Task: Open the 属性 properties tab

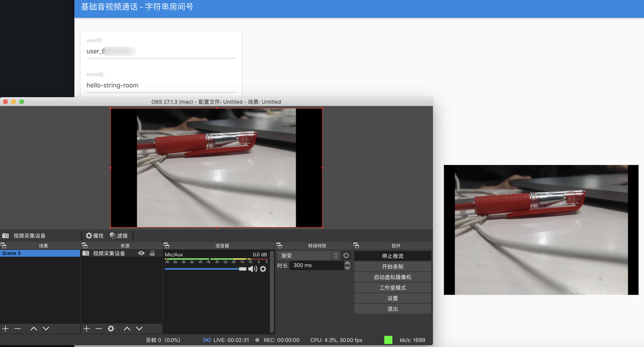Action: click(95, 236)
